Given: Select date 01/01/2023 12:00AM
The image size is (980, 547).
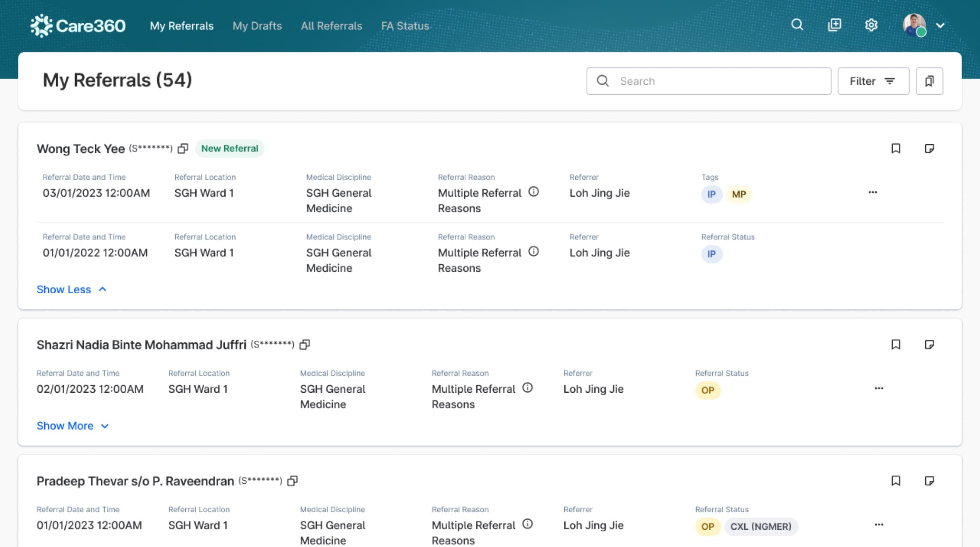Looking at the screenshot, I should click(89, 525).
